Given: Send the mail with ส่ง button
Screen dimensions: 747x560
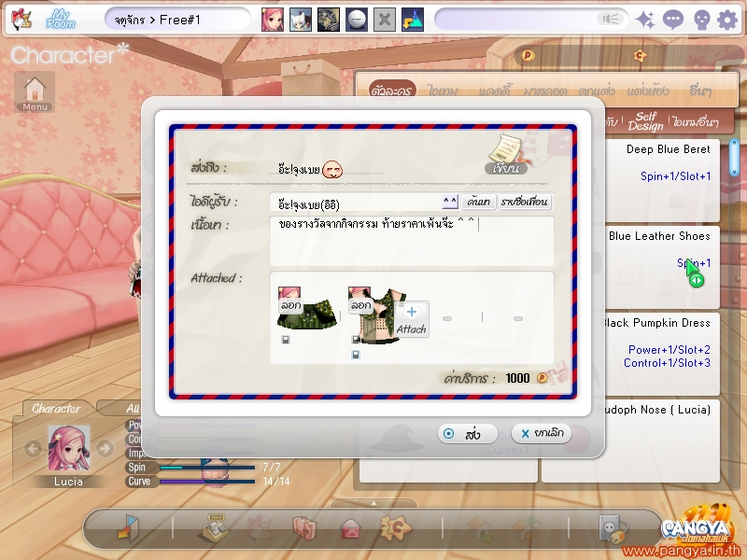Looking at the screenshot, I should pos(468,434).
